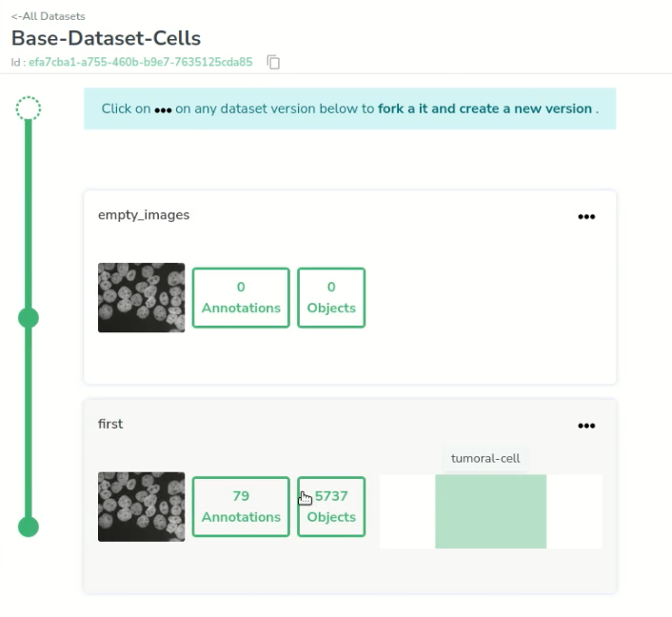This screenshot has width=672, height=617.
Task: Go back to All Datasets
Action: [48, 16]
